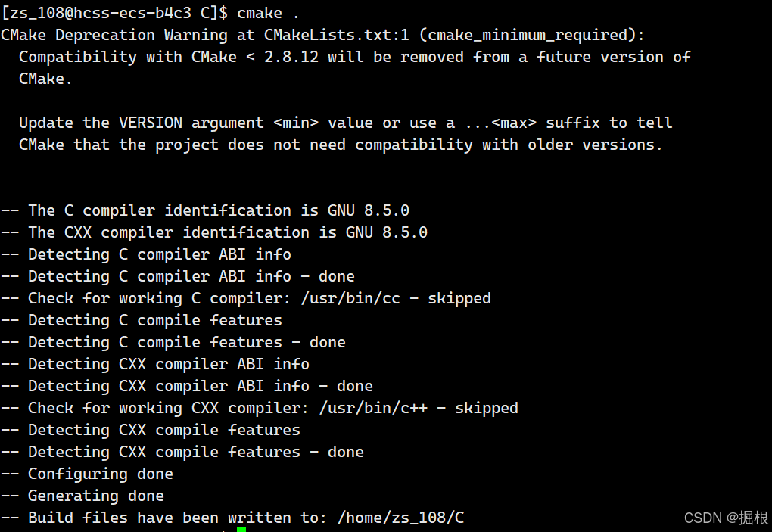The width and height of the screenshot is (772, 532).
Task: Click the /home/zs_108/C build path
Action: click(401, 518)
